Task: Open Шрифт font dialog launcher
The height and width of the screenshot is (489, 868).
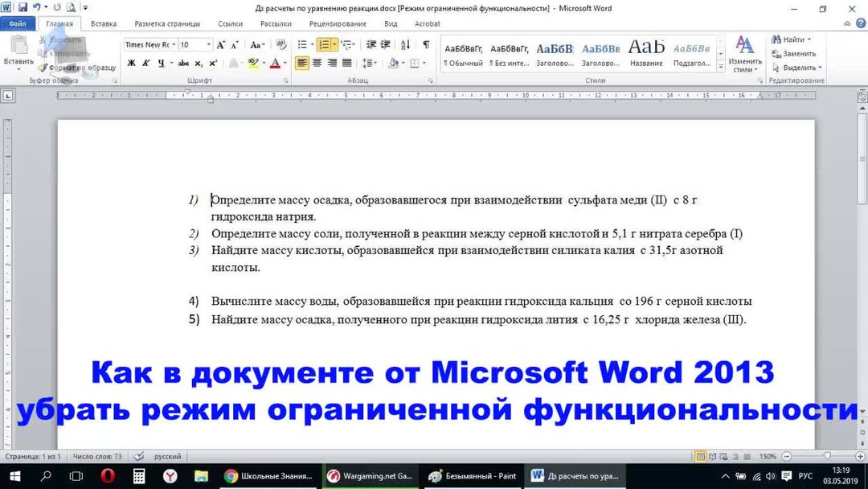Action: (285, 81)
